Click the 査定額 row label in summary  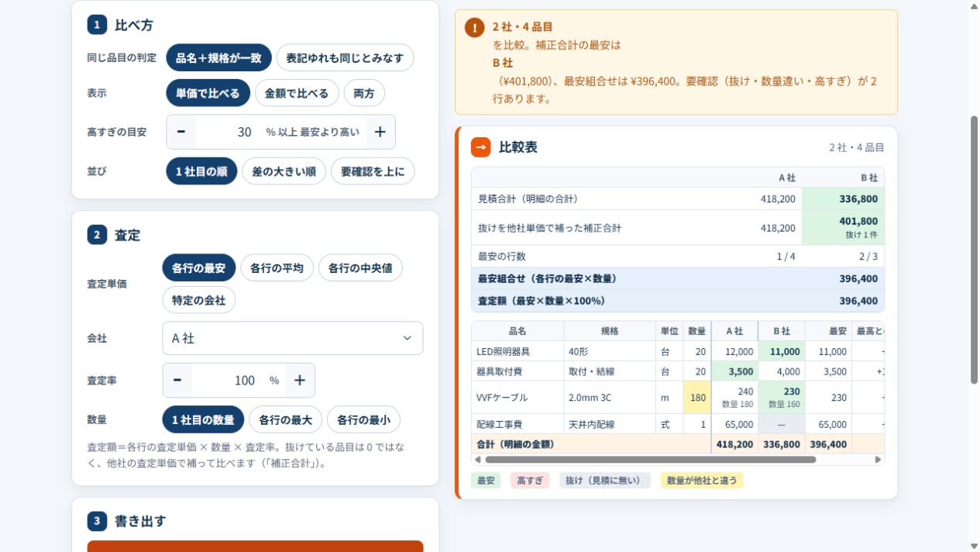[541, 301]
